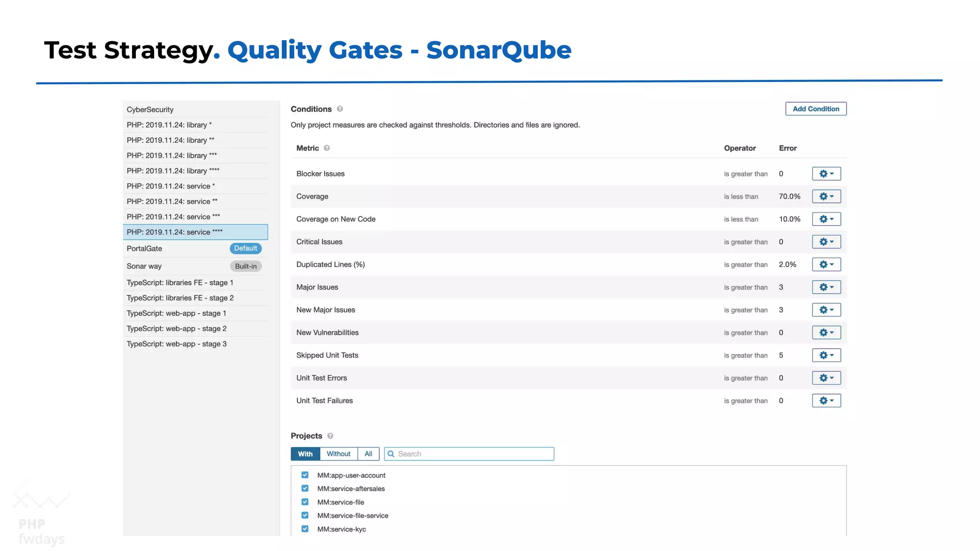Open the gear menu for New Major Issues
Image resolution: width=980 pixels, height=551 pixels.
(x=826, y=310)
